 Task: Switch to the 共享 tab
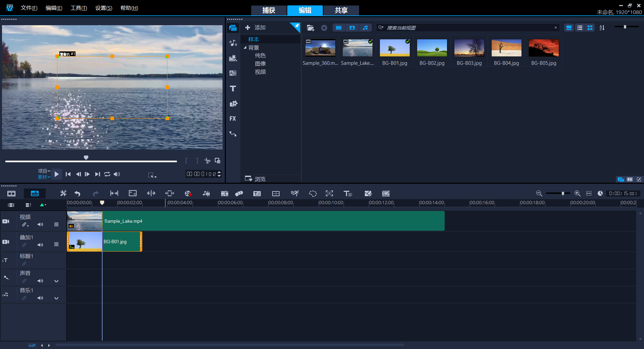(x=341, y=10)
